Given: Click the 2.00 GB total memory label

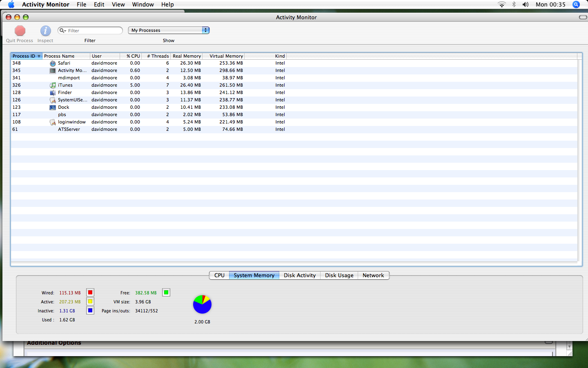Looking at the screenshot, I should pos(202,322).
